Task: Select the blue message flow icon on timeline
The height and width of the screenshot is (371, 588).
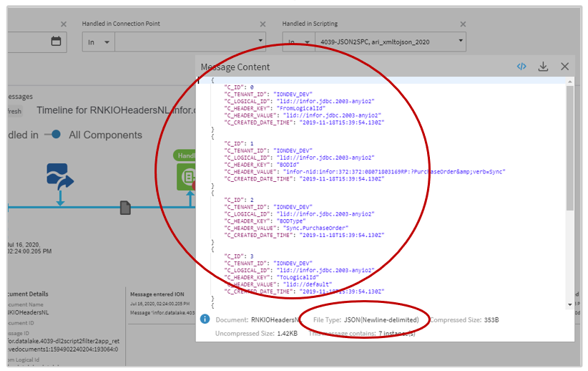Action: click(x=59, y=176)
